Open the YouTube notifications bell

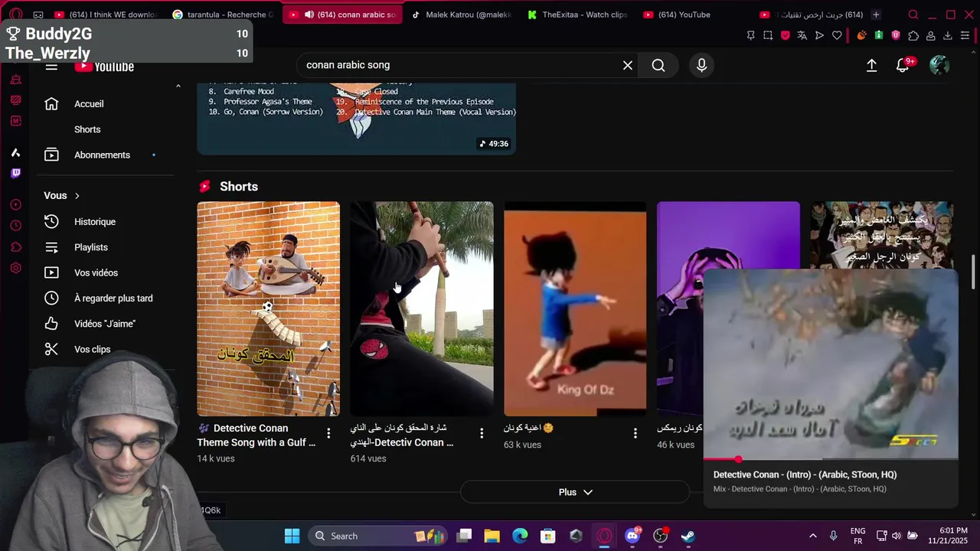point(903,65)
